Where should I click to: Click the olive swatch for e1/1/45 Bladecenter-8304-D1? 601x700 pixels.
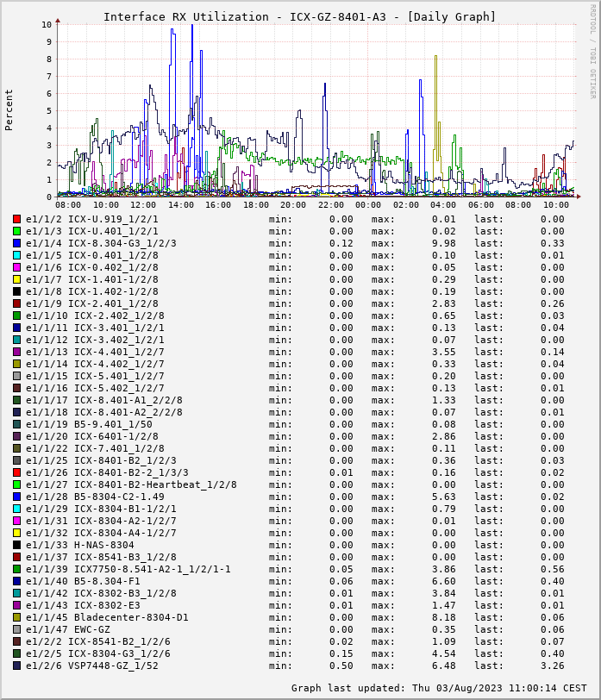tap(17, 617)
